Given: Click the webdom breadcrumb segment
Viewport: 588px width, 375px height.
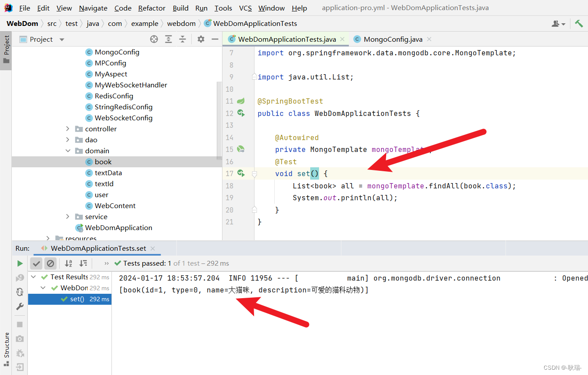Looking at the screenshot, I should click(x=181, y=23).
